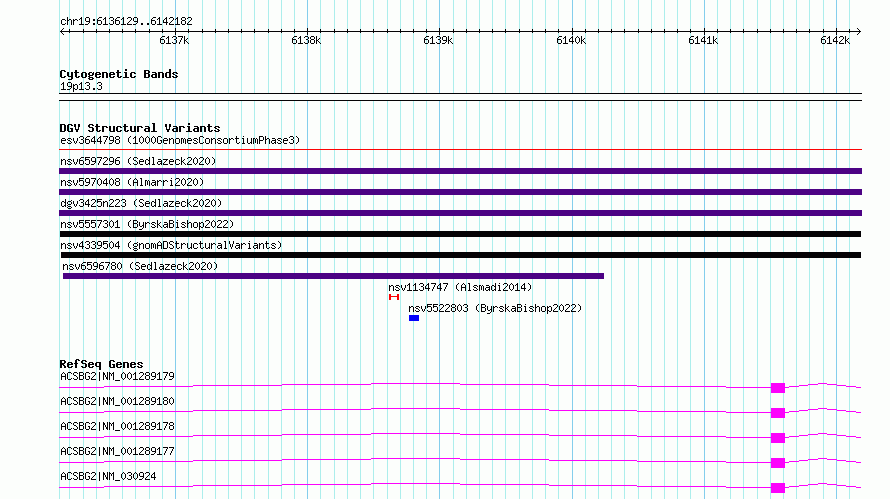Click the shorter purple nsv6596780 variant bar
This screenshot has width=890, height=499.
333,276
